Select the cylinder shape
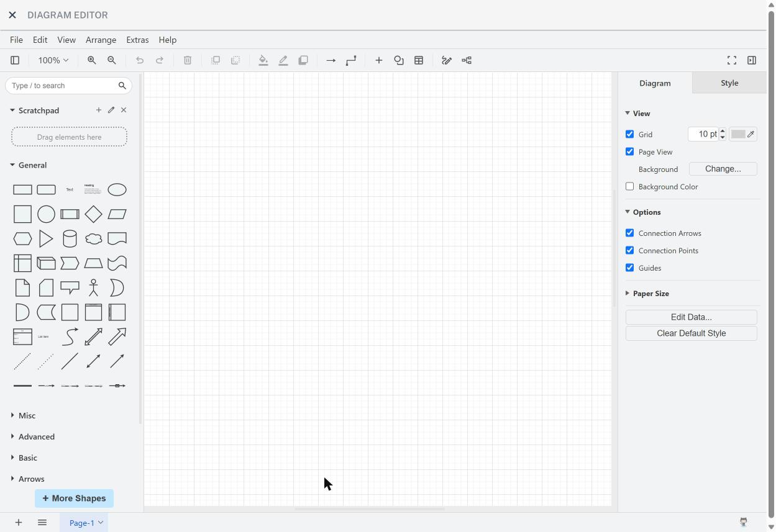The image size is (776, 532). tap(70, 238)
